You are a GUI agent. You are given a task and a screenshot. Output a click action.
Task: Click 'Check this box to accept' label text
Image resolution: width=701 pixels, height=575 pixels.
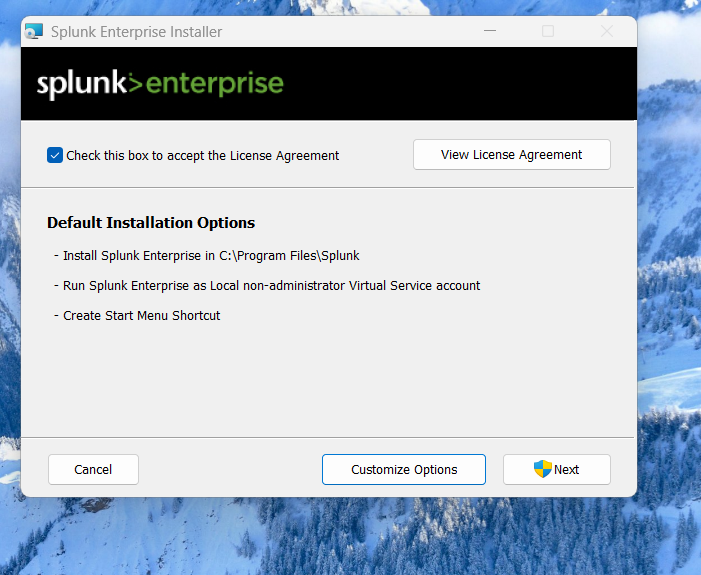click(203, 156)
